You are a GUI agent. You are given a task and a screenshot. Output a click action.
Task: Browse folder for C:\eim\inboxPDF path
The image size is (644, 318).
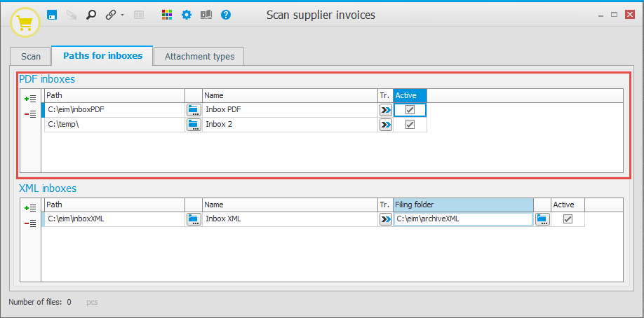[x=194, y=110]
